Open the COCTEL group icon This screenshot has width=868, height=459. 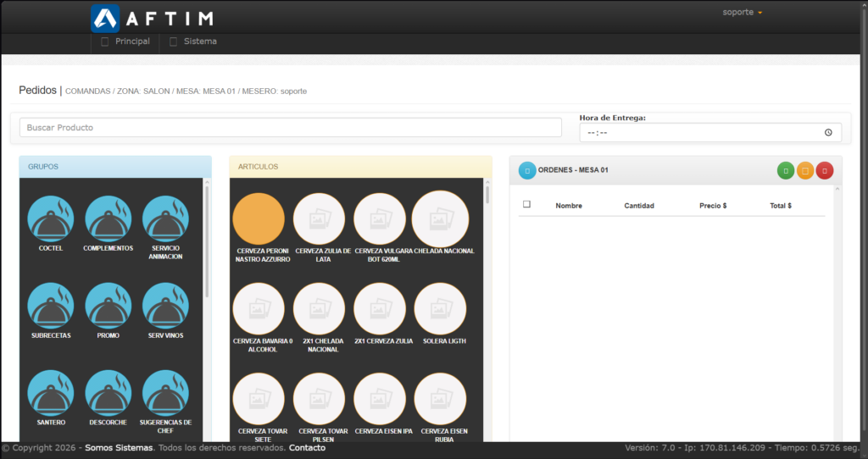coord(51,218)
